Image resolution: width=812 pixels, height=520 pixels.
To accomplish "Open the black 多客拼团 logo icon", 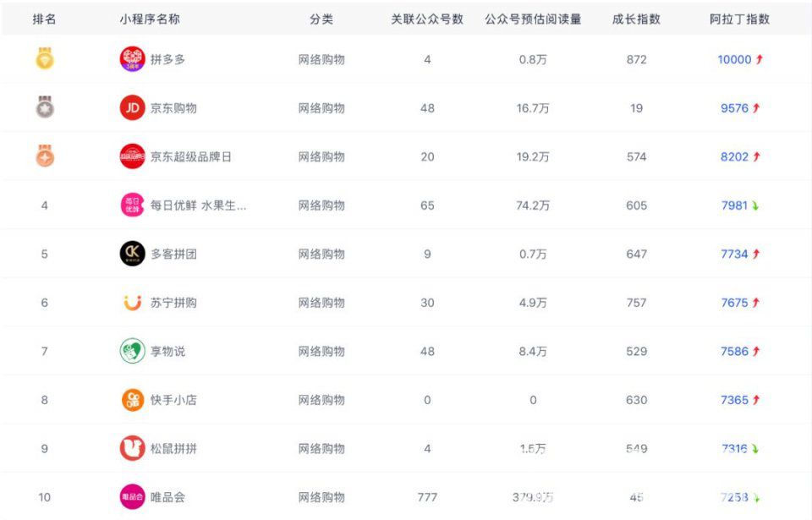I will [x=132, y=254].
